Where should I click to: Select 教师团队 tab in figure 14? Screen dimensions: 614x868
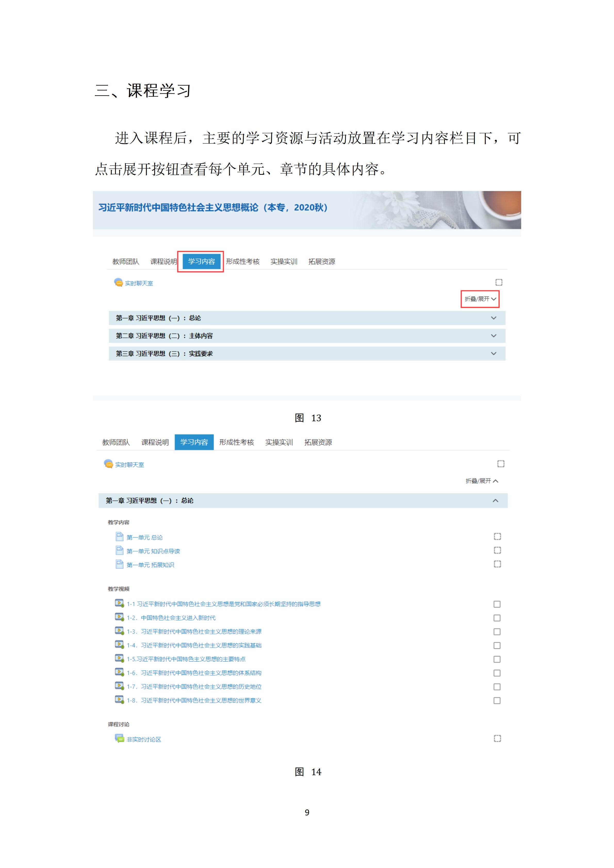pyautogui.click(x=116, y=442)
